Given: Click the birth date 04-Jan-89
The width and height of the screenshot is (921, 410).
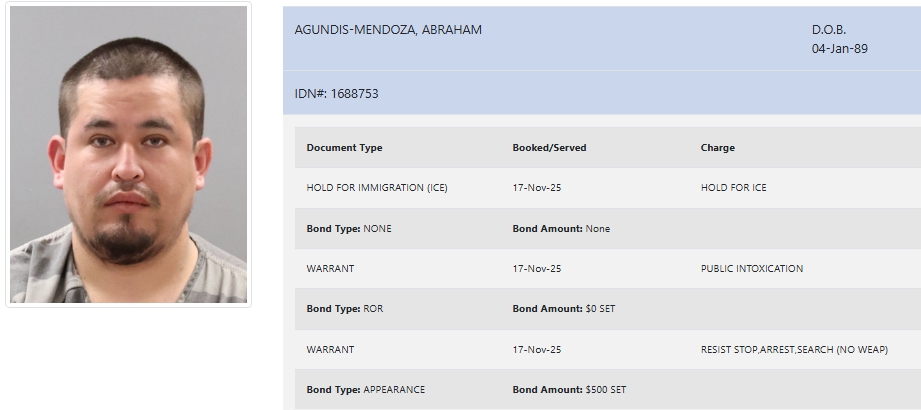Looking at the screenshot, I should [839, 48].
